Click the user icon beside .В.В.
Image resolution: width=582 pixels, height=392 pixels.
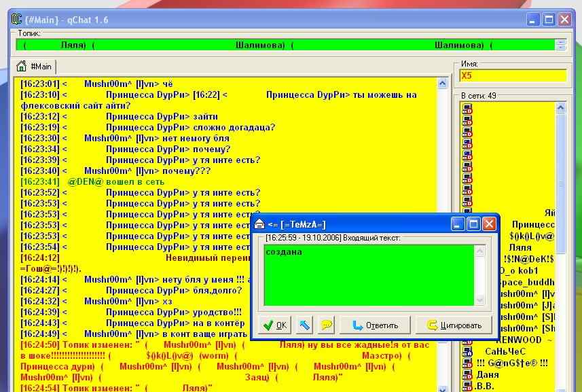coord(467,386)
